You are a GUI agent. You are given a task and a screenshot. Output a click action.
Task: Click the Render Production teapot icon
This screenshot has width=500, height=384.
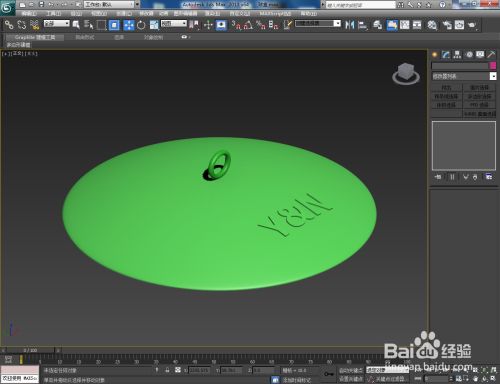(x=472, y=25)
